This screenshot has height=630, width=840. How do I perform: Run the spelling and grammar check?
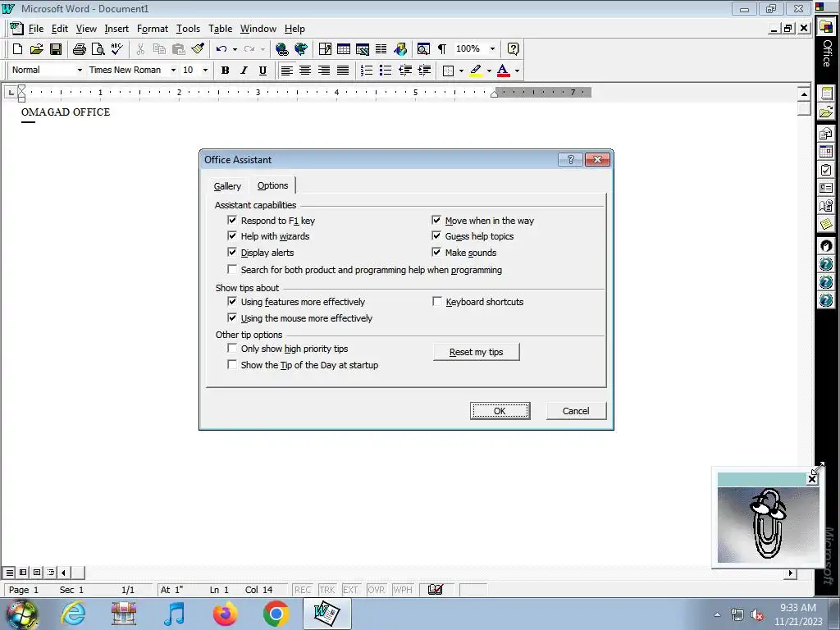116,49
